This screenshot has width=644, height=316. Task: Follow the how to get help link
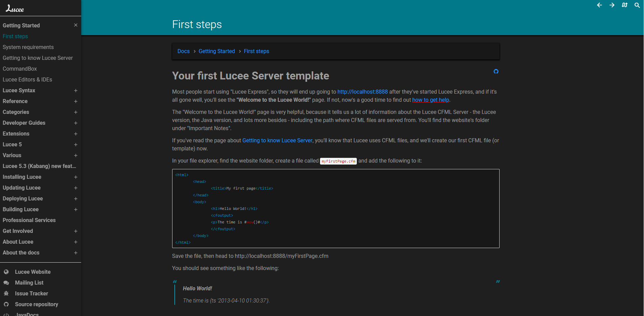[431, 100]
